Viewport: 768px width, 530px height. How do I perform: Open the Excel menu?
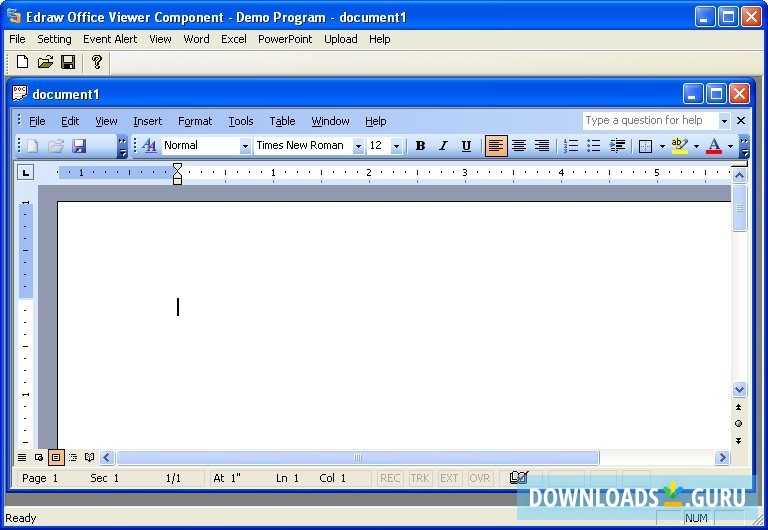tap(234, 39)
